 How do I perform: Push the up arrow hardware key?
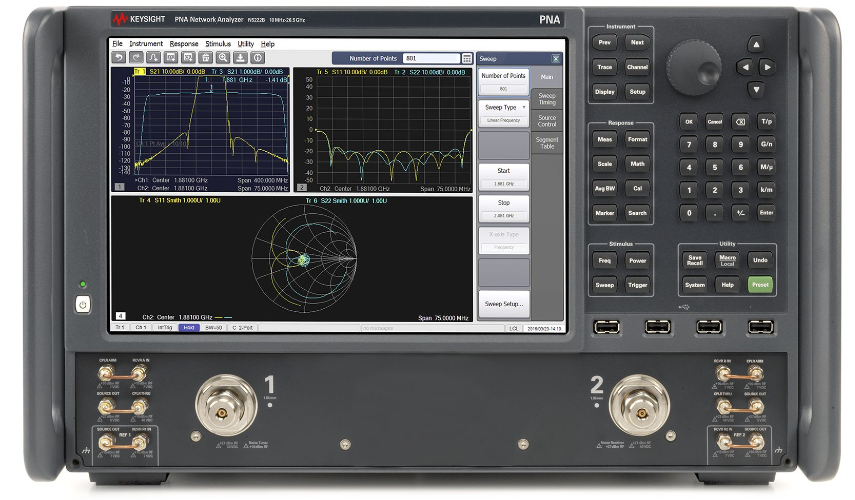[756, 45]
